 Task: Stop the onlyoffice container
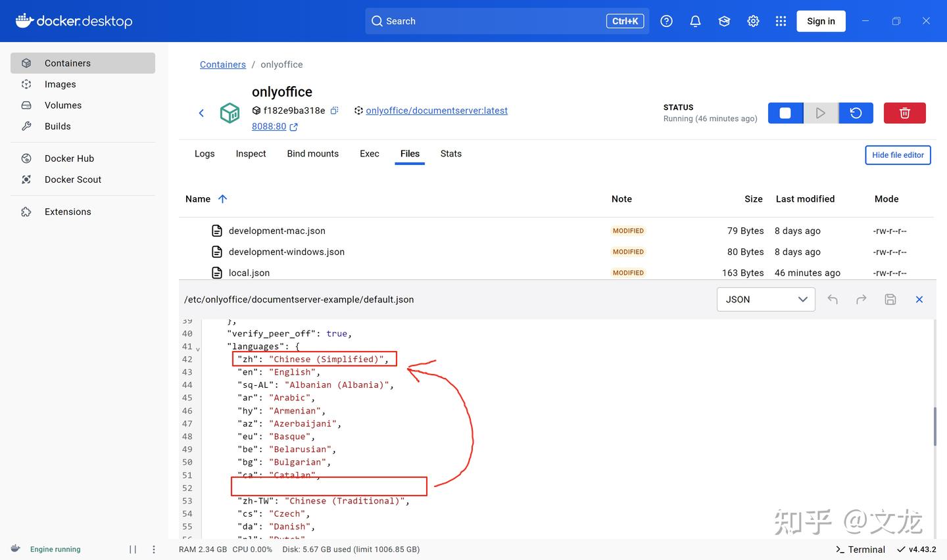click(x=785, y=113)
